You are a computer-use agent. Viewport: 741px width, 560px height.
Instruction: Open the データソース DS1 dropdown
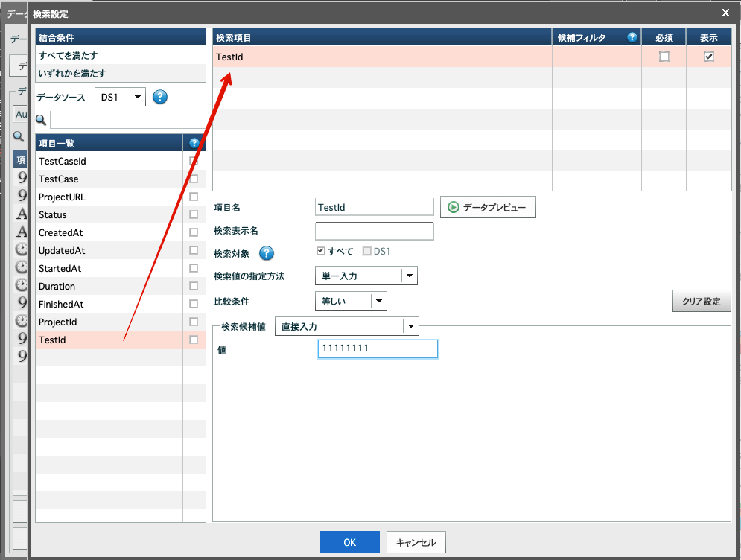120,97
